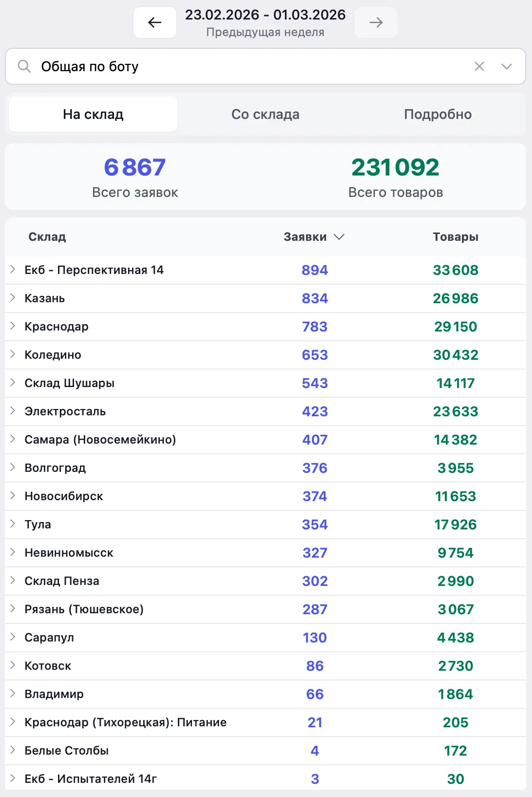Viewport: 532px width, 797px height.
Task: Select the 'На склад' tab
Action: pyautogui.click(x=93, y=115)
